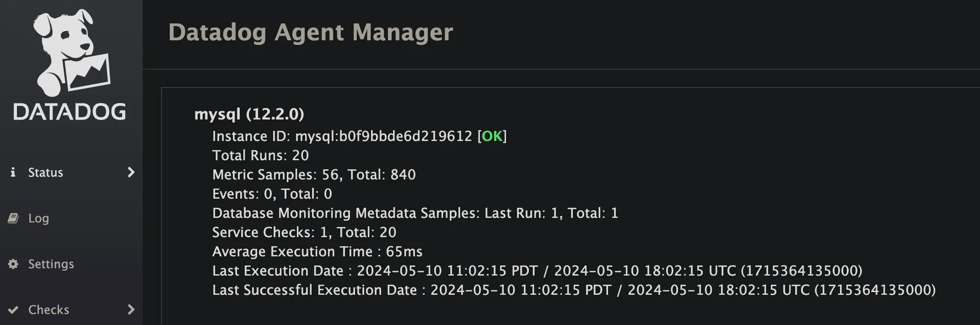Click the green OK status indicator
This screenshot has height=325, width=980.
coord(492,136)
